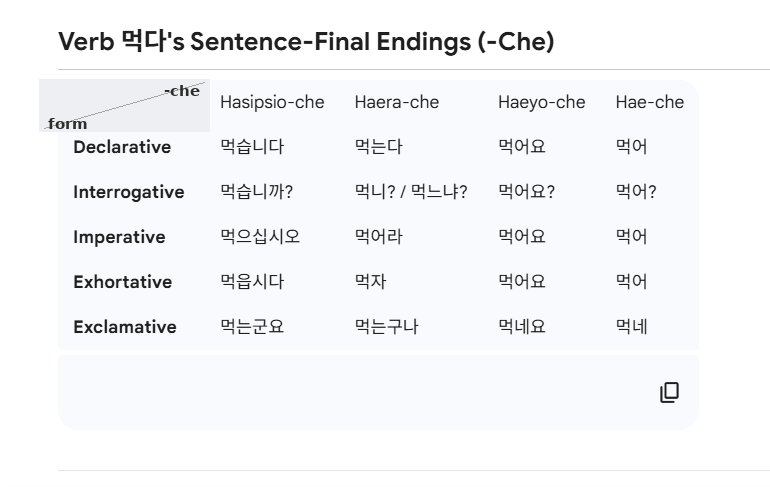The width and height of the screenshot is (770, 487).
Task: Click the cell 먹습니다
Action: [x=252, y=147]
